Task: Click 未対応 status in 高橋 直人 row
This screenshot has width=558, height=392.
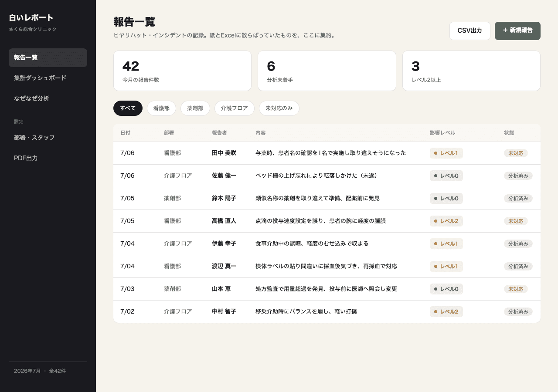Action: coord(516,221)
